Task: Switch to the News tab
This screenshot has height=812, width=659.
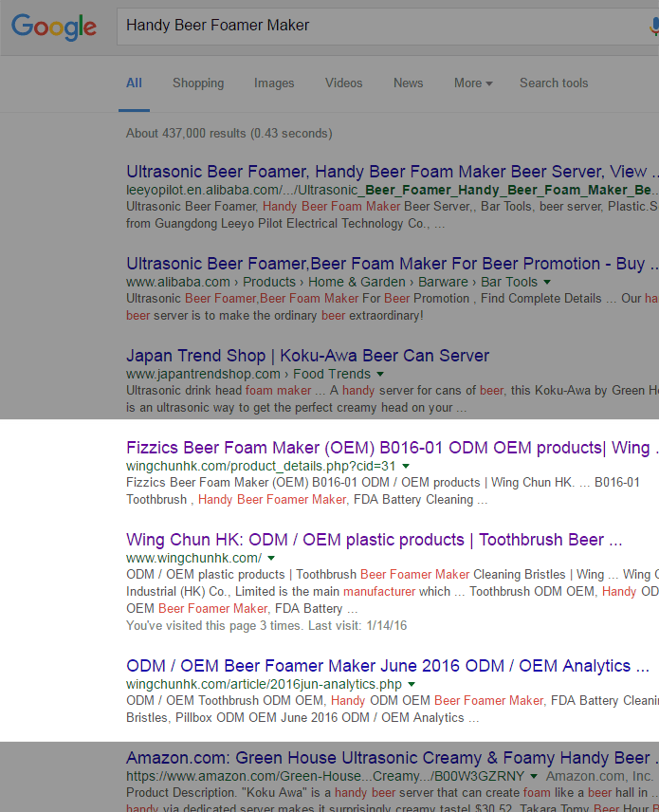Action: [x=408, y=83]
